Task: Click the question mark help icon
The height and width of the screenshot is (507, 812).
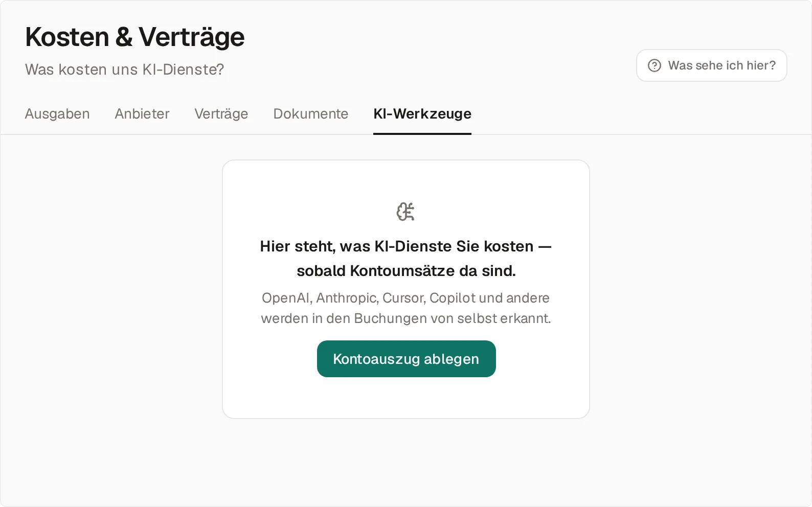Action: tap(655, 65)
